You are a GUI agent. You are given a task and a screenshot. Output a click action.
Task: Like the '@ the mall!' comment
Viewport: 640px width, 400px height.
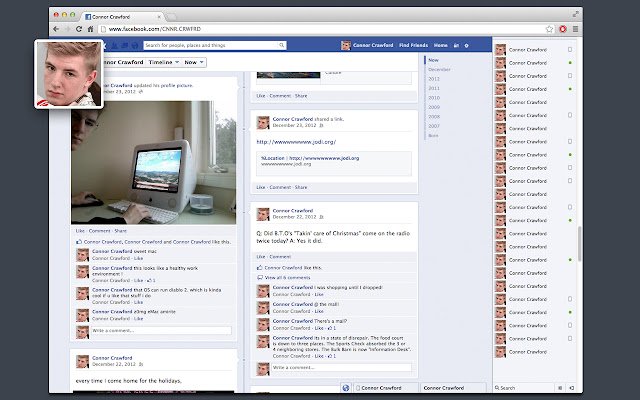tap(319, 311)
